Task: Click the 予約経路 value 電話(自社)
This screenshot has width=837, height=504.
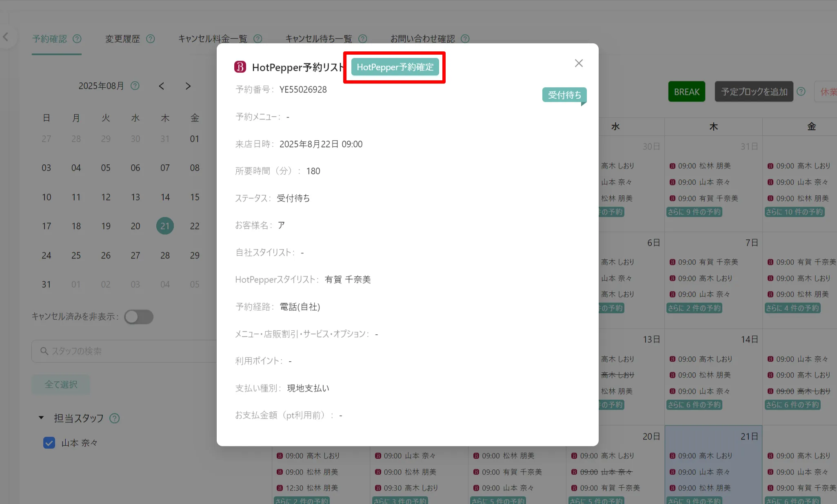Action: tap(300, 307)
